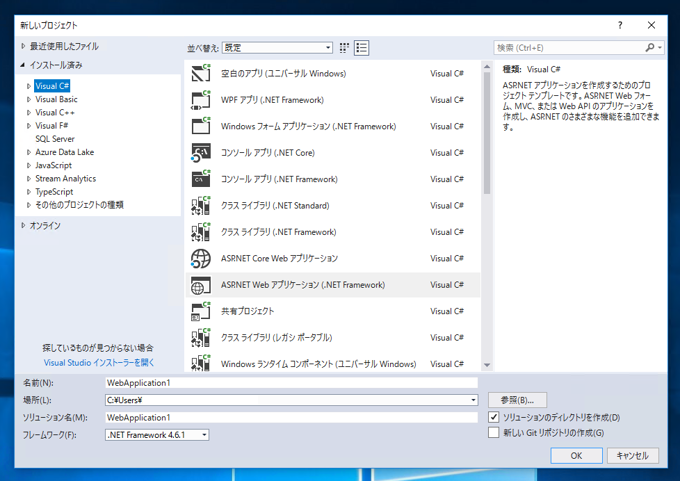Image resolution: width=680 pixels, height=481 pixels.
Task: Select Stream Analytics in the tree
Action: (x=65, y=178)
